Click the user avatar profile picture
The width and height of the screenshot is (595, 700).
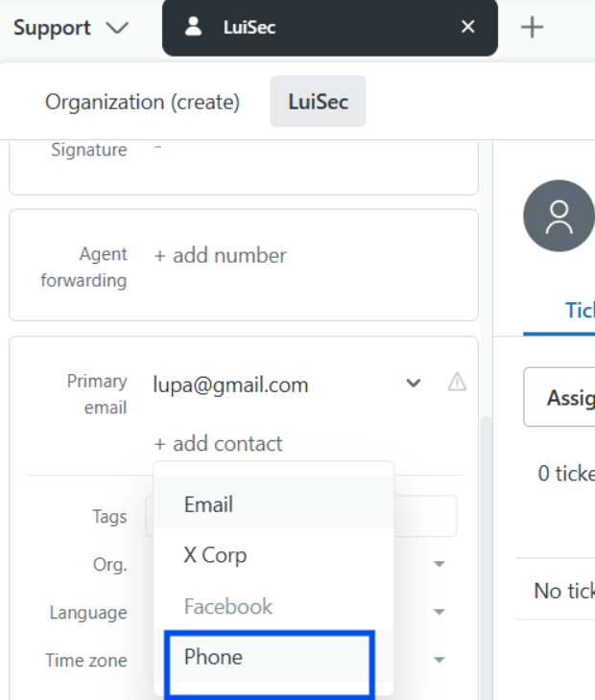point(559,216)
